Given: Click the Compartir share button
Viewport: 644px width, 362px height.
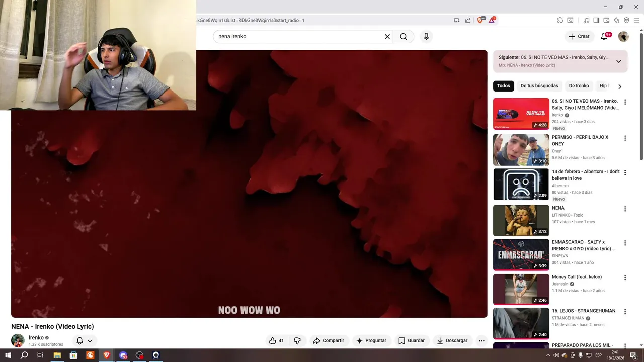Looking at the screenshot, I should point(329,340).
